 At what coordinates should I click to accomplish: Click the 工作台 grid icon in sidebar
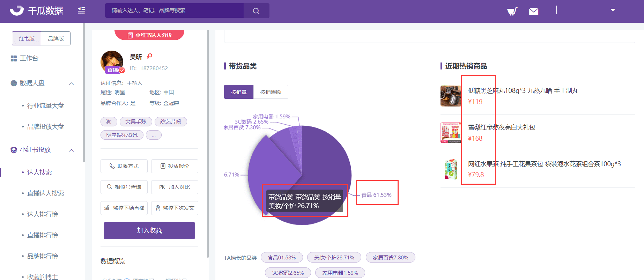[14, 59]
